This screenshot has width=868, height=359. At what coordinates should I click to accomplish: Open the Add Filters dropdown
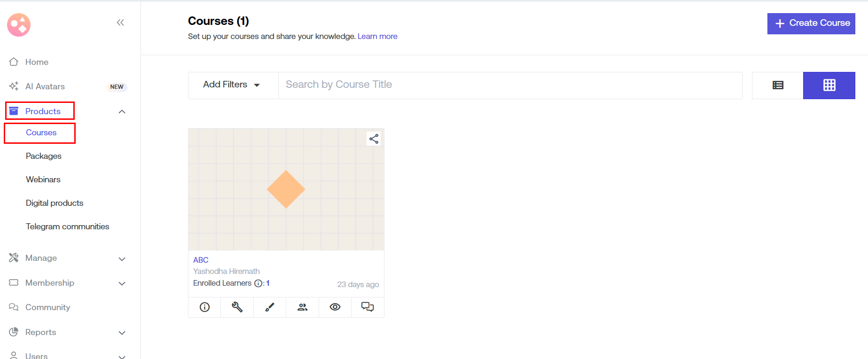(233, 85)
